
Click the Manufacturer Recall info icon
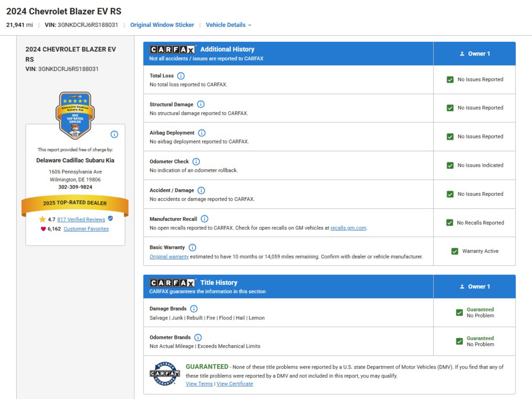pyautogui.click(x=204, y=219)
